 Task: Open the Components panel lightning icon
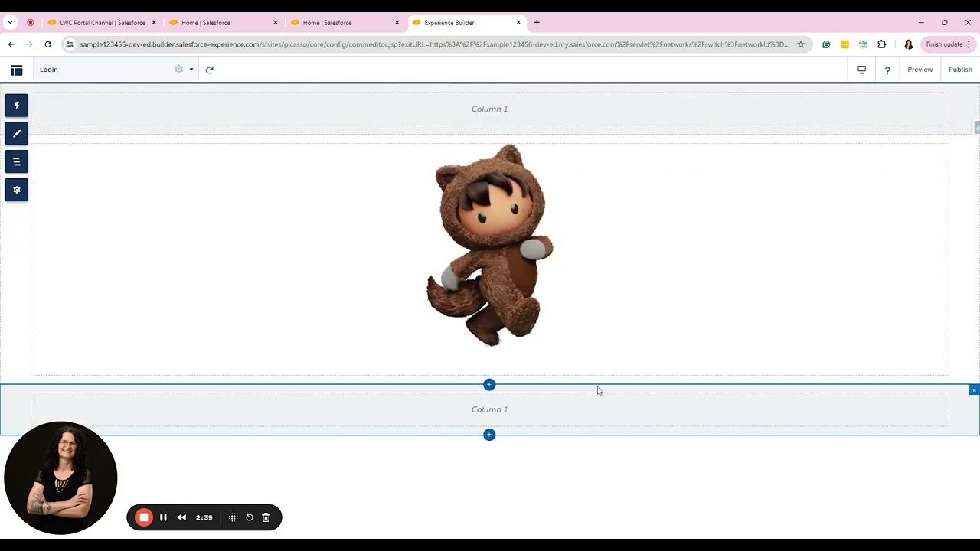click(x=17, y=106)
